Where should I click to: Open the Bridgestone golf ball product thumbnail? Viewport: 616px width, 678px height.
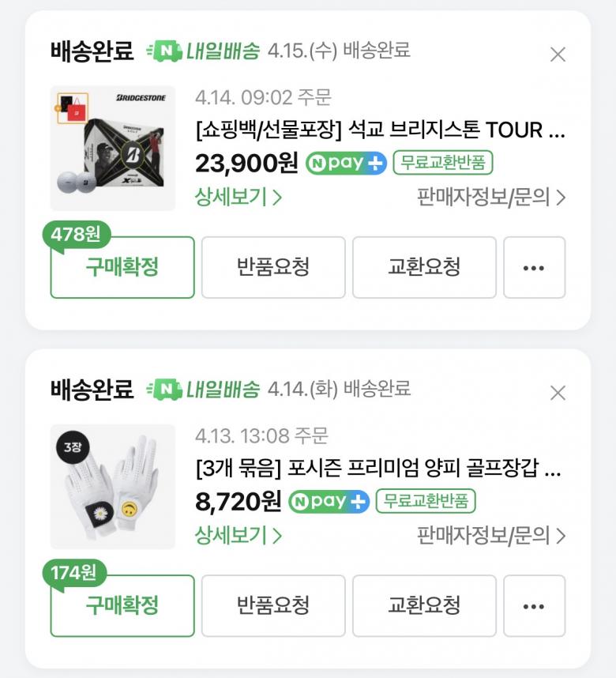point(113,149)
